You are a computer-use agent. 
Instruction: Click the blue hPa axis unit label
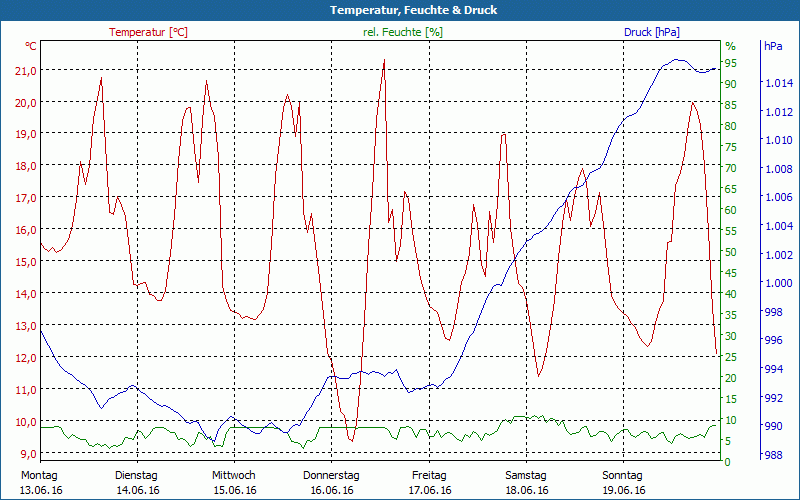[x=773, y=46]
